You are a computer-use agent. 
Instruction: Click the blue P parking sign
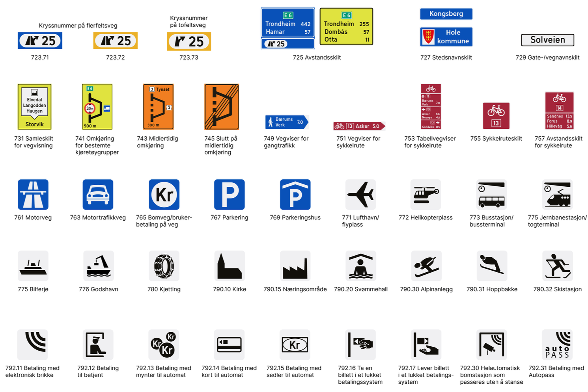click(x=230, y=195)
